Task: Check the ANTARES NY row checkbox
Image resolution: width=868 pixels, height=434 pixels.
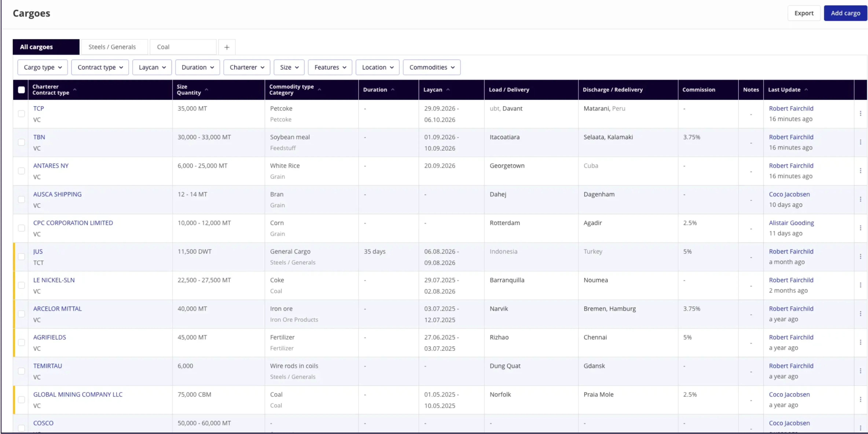Action: [21, 171]
